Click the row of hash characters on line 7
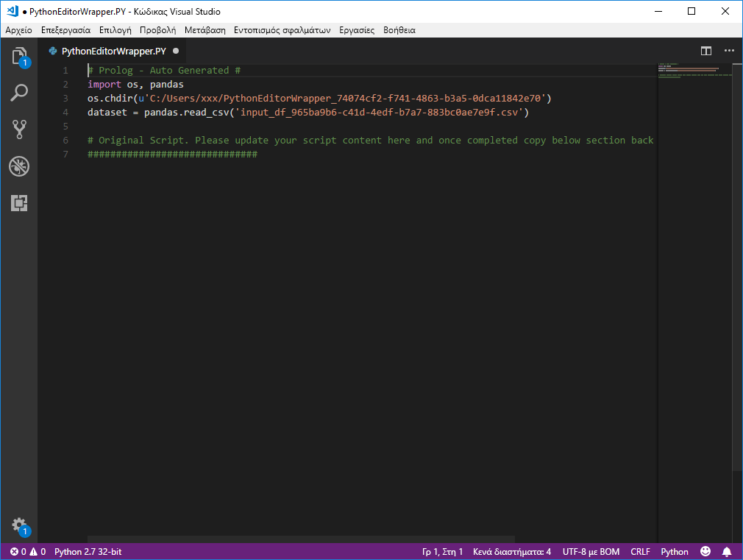The width and height of the screenshot is (743, 560). pos(172,154)
